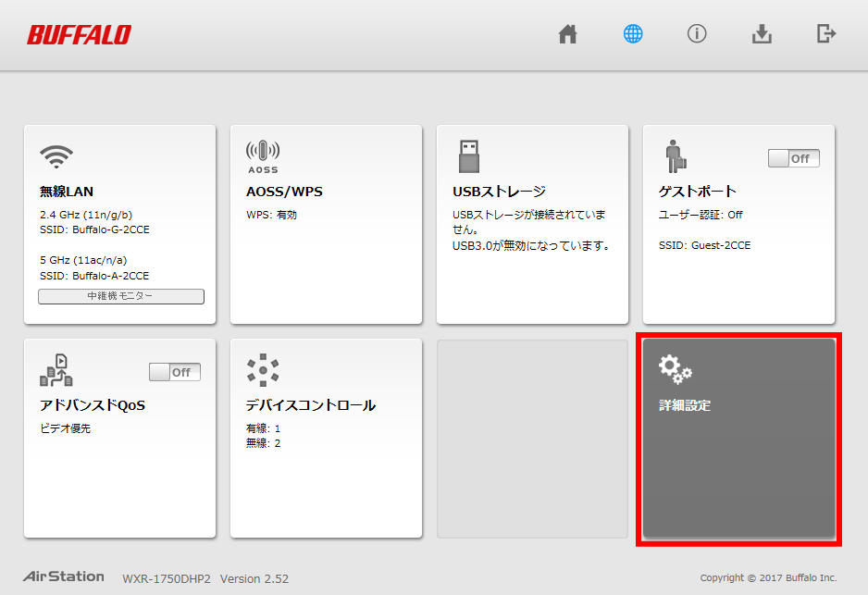Enable アドバンスドQoS with its Off switch
The width and height of the screenshot is (868, 595).
pos(174,372)
